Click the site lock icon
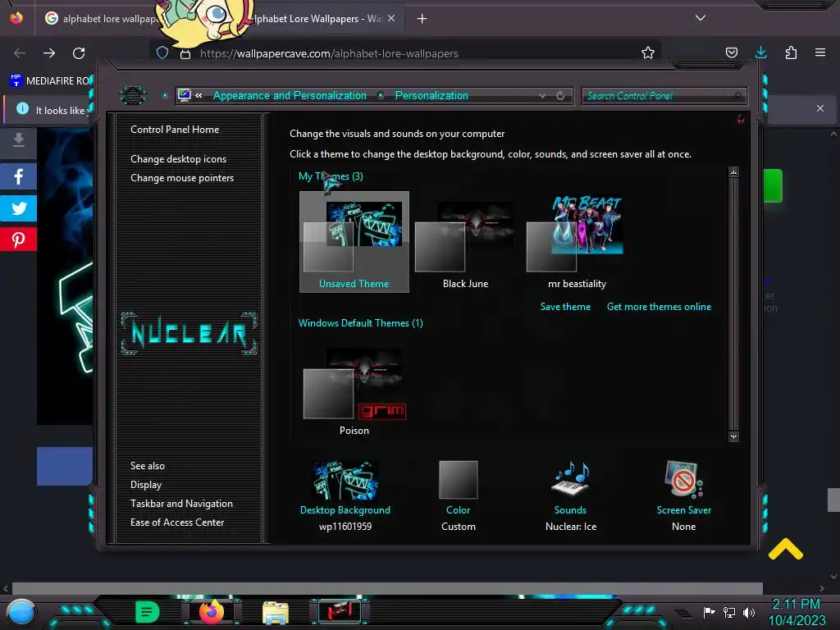Image resolution: width=840 pixels, height=630 pixels. 185,53
